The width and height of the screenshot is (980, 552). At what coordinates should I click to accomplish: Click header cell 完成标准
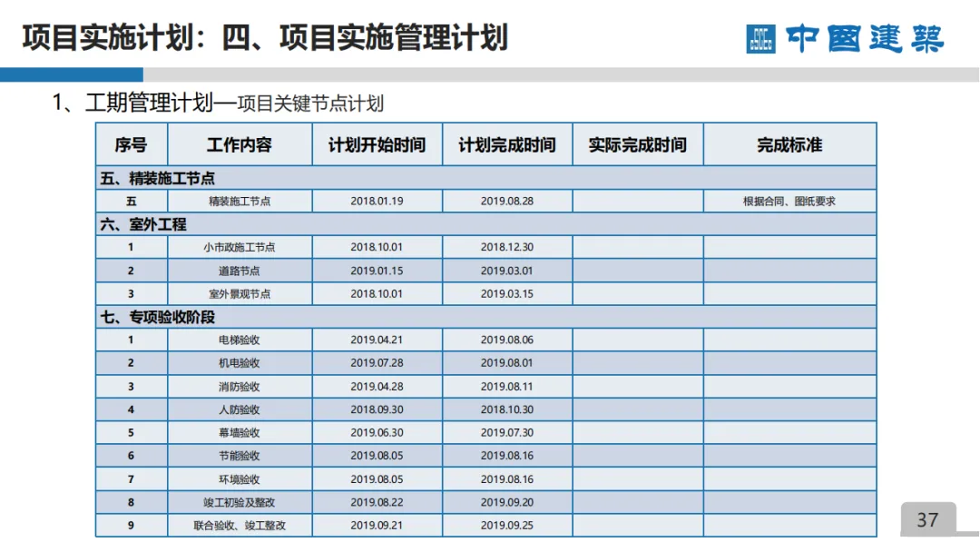[x=790, y=145]
